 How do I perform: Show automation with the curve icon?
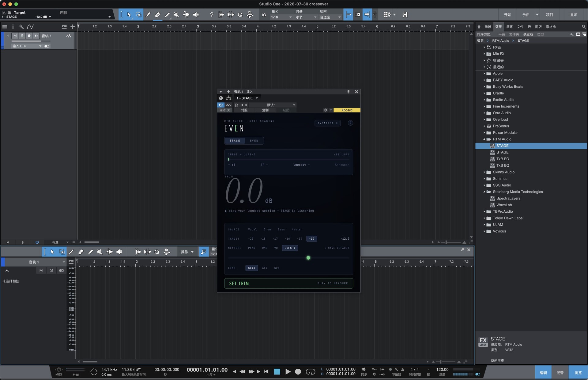(30, 27)
